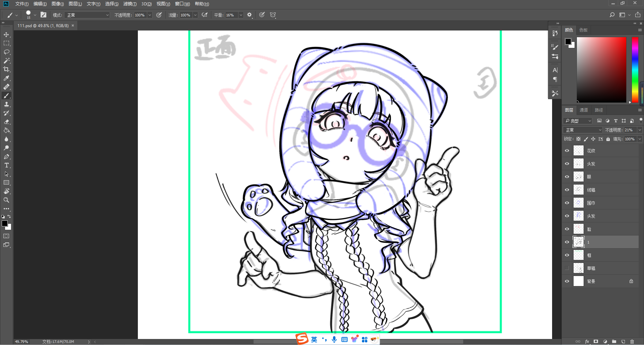The height and width of the screenshot is (345, 644).
Task: Toggle symmetry painting butterfly icon
Action: click(273, 15)
